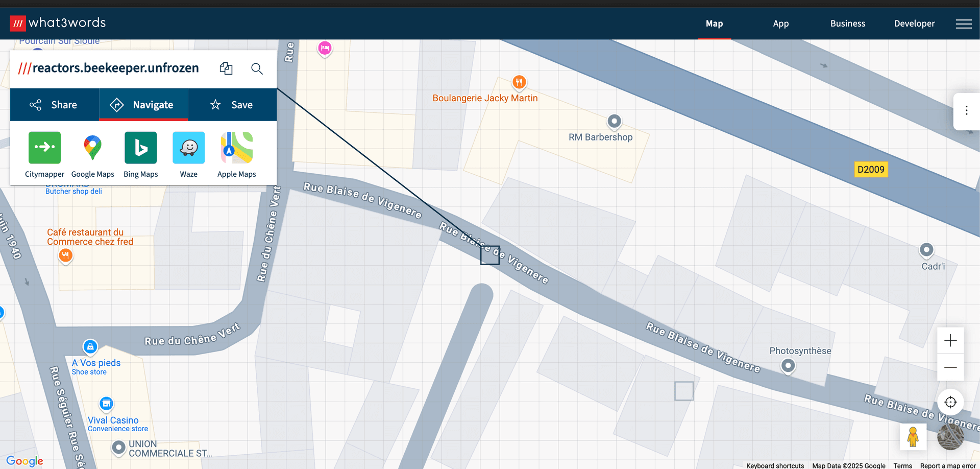The image size is (980, 469).
Task: Drop Pegman to enter Street View
Action: 913,437
